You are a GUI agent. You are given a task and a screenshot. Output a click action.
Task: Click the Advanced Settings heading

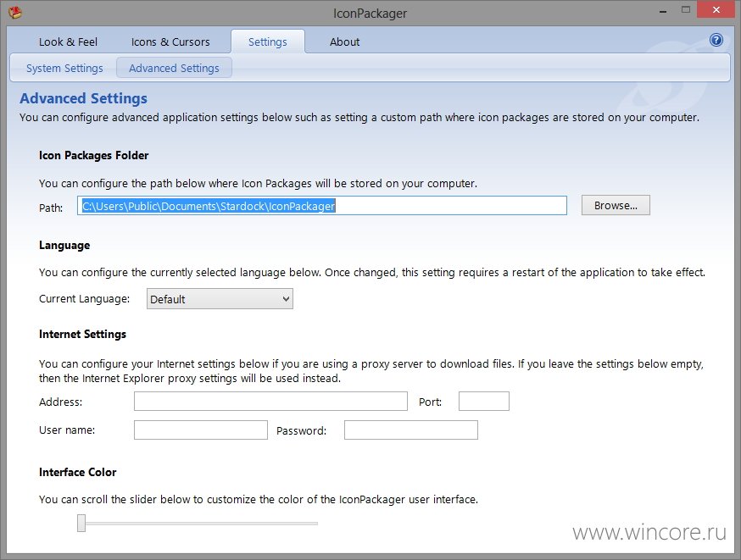click(x=84, y=98)
